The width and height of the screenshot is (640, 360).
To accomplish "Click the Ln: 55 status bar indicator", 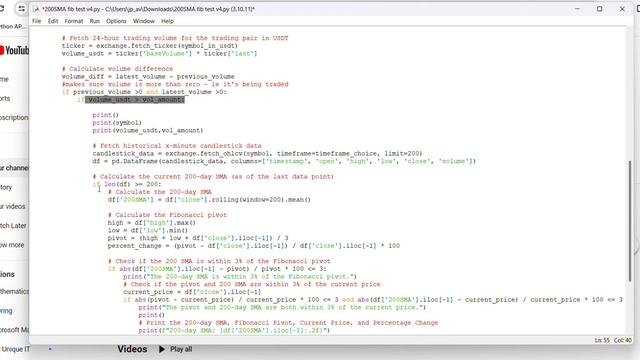I will [602, 340].
